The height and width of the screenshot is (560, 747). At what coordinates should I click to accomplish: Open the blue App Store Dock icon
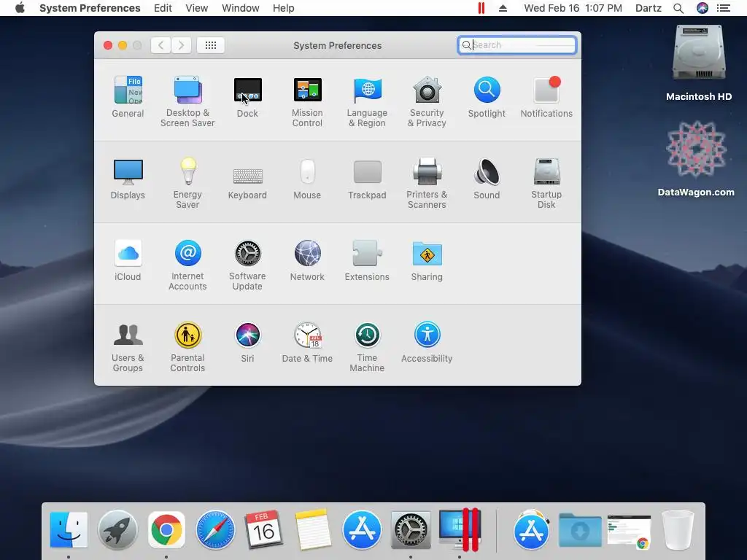[x=362, y=529]
